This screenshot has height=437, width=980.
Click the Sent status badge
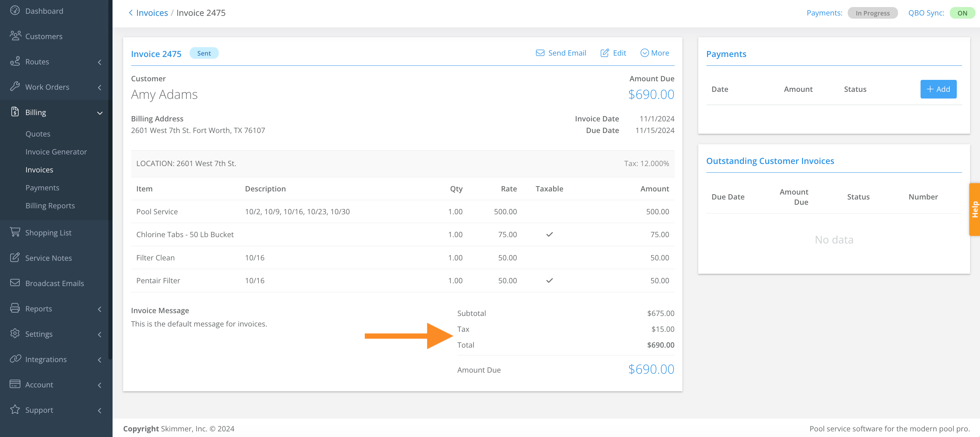pos(204,53)
